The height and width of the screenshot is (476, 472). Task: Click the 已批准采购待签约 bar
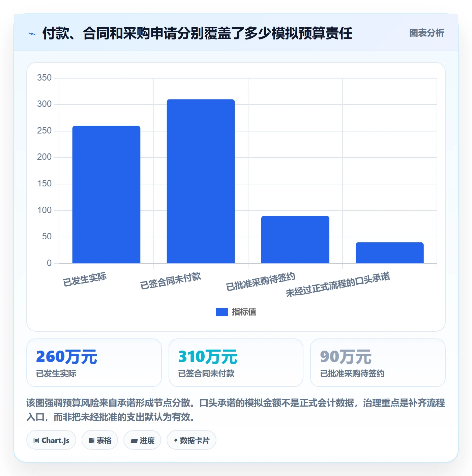[295, 240]
